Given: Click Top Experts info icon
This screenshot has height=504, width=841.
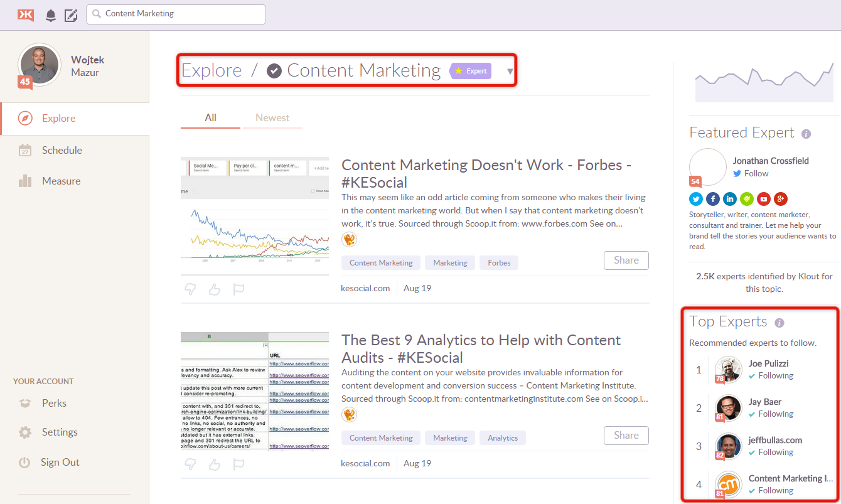Looking at the screenshot, I should 779,323.
